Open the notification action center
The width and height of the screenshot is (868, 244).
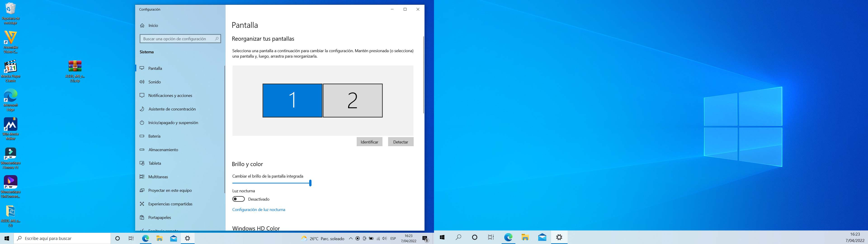(x=425, y=239)
